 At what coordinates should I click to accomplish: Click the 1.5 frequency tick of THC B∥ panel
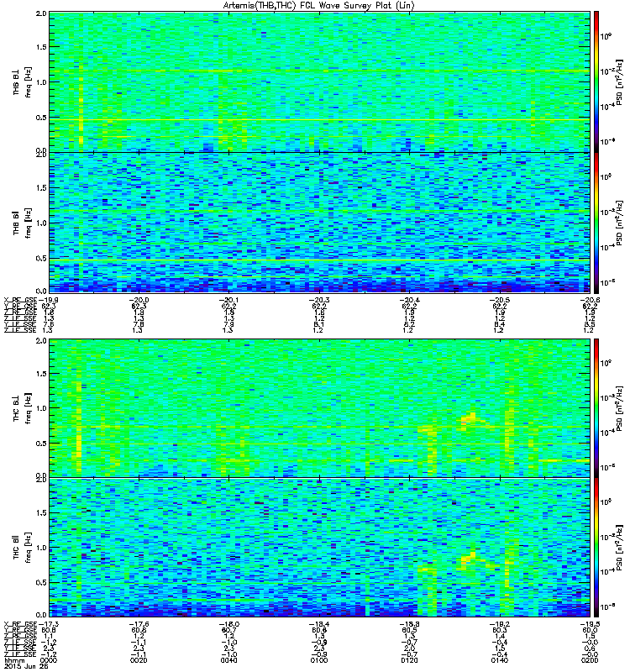(41, 513)
